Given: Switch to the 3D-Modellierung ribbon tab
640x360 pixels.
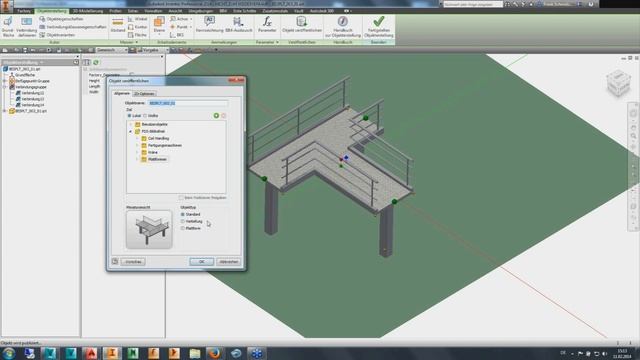Looking at the screenshot, I should 88,11.
